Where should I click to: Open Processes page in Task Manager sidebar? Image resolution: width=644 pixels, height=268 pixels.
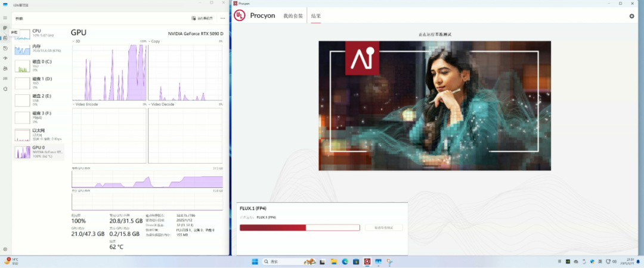5,28
